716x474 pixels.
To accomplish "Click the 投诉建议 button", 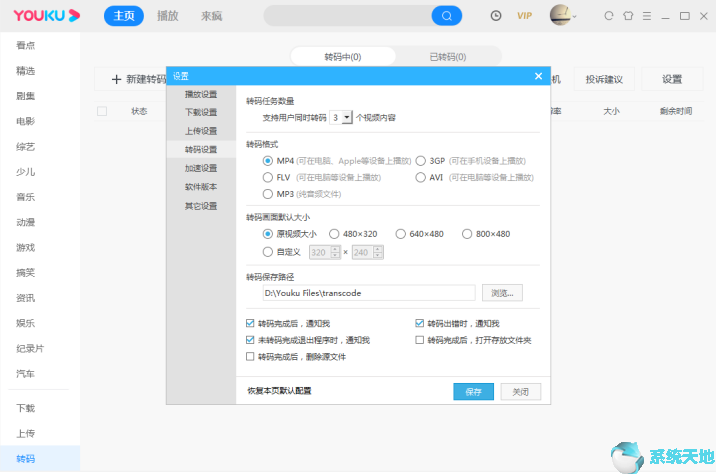I will [604, 79].
